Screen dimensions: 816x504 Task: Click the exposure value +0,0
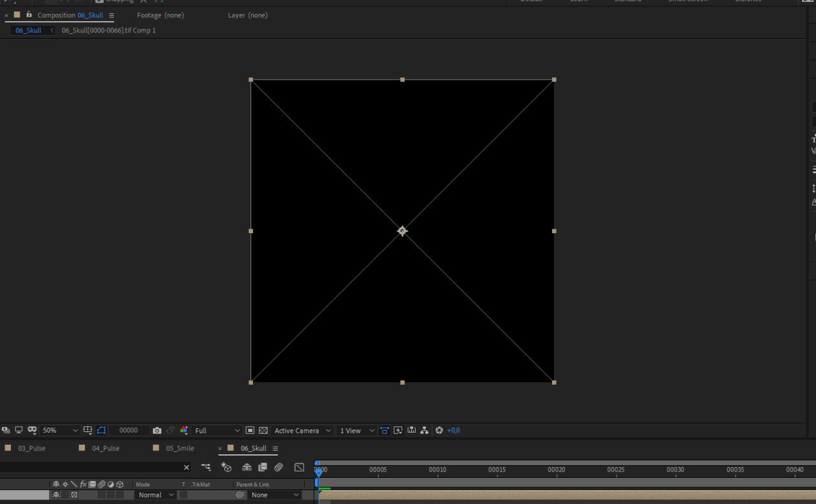tap(453, 431)
